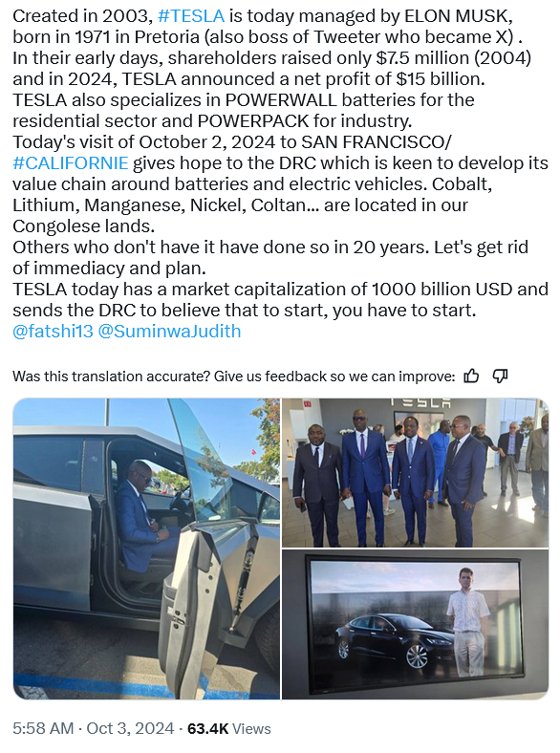Image resolution: width=560 pixels, height=753 pixels.
Task: Open the Cybertruck photo with seated man
Action: pyautogui.click(x=146, y=549)
